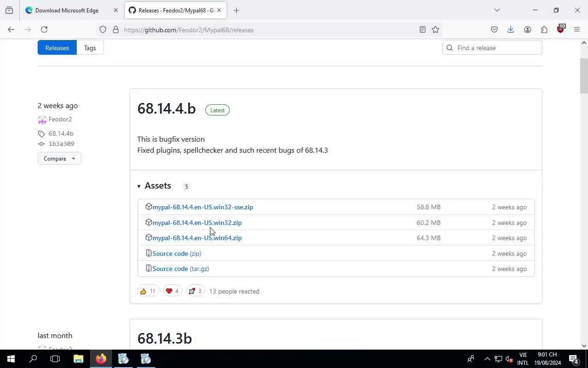Click the scrollbar down arrow

click(x=584, y=346)
